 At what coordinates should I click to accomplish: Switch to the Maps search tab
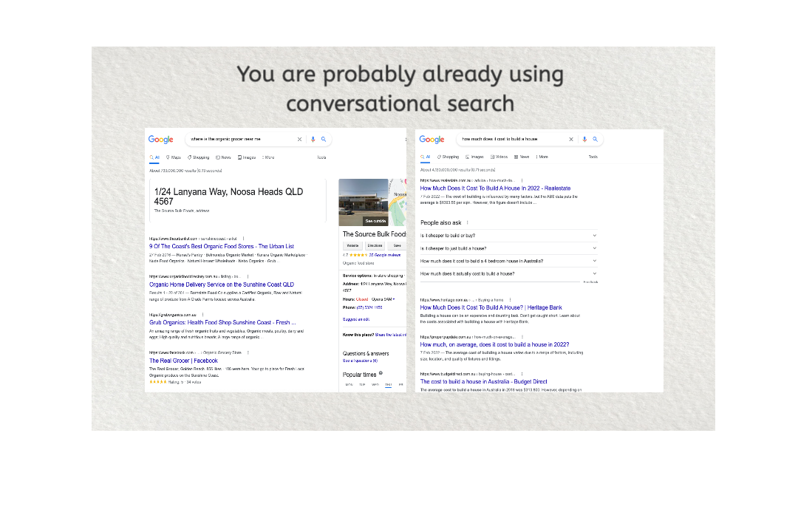[x=174, y=157]
